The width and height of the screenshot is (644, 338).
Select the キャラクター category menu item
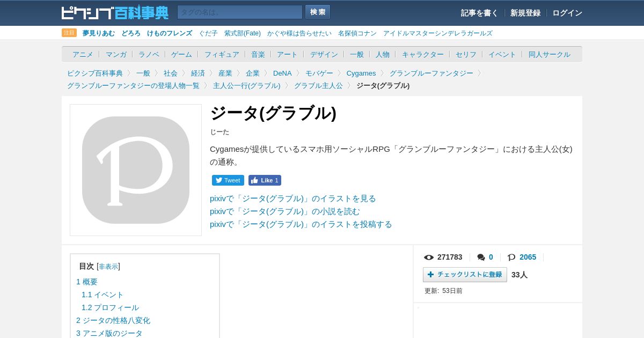[423, 54]
